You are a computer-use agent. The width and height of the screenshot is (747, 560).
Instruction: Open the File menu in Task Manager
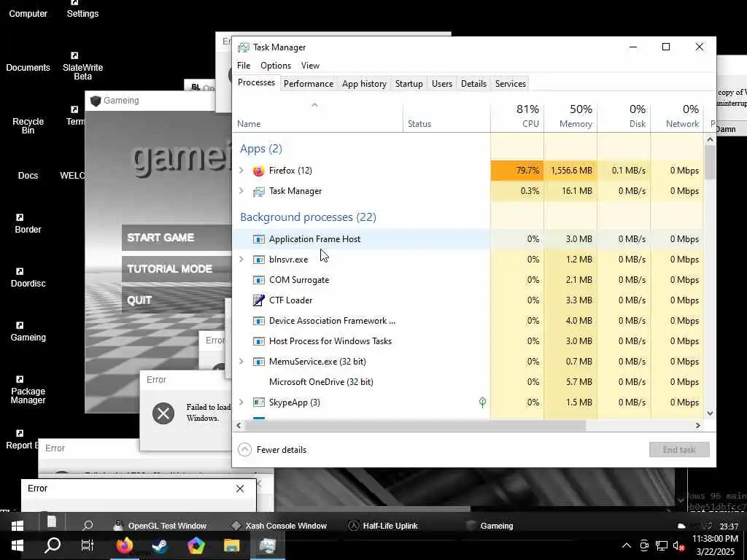coord(244,66)
